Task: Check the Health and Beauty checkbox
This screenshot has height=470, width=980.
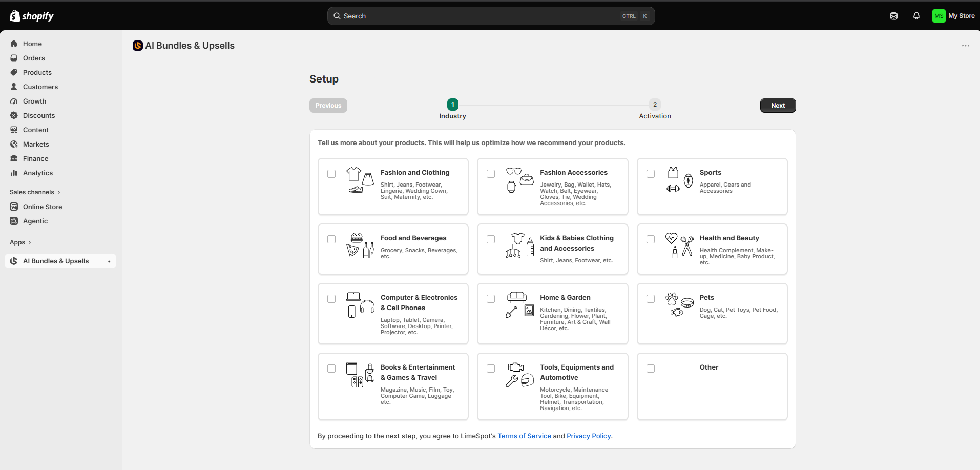Action: click(x=651, y=239)
